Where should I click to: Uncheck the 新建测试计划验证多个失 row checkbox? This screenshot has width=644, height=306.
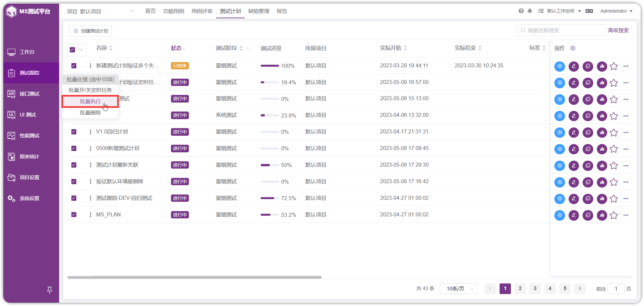click(x=74, y=66)
